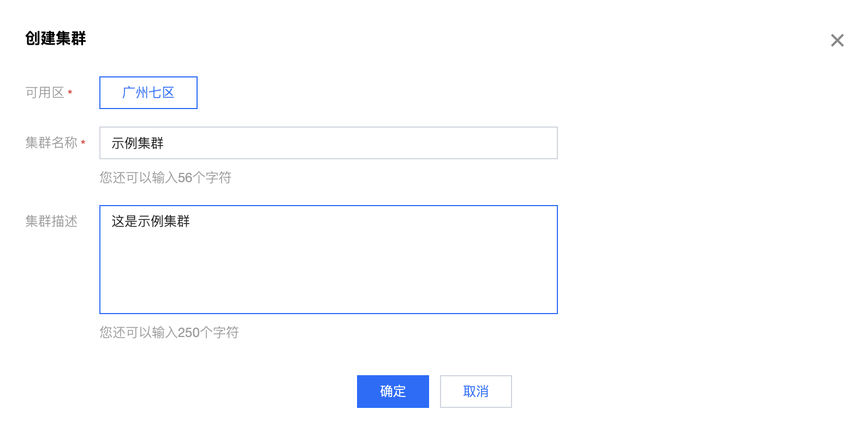Screen dimensions: 868x433
Task: Click the 您还可以输入250个字符 hint text
Action: [169, 333]
